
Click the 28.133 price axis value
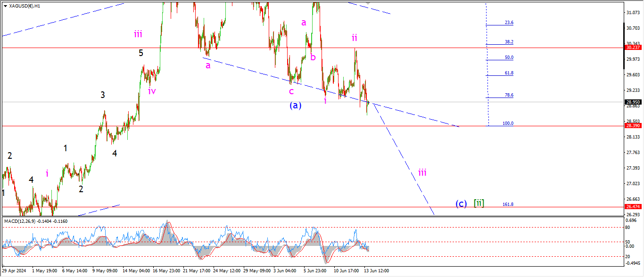(633, 137)
